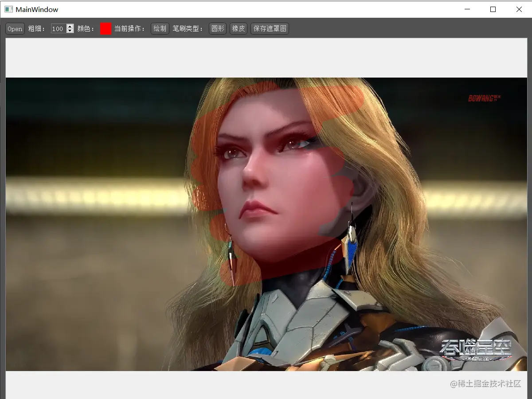The width and height of the screenshot is (532, 399).
Task: Decrease brush thickness with the down arrow
Action: tap(70, 31)
